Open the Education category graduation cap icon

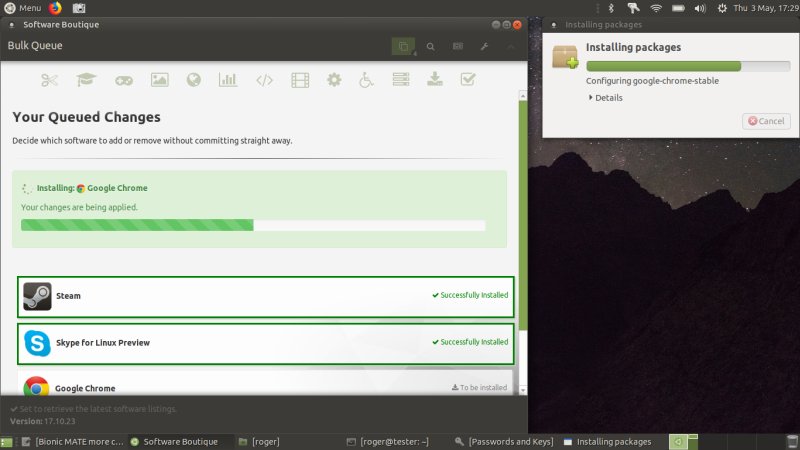pyautogui.click(x=86, y=80)
